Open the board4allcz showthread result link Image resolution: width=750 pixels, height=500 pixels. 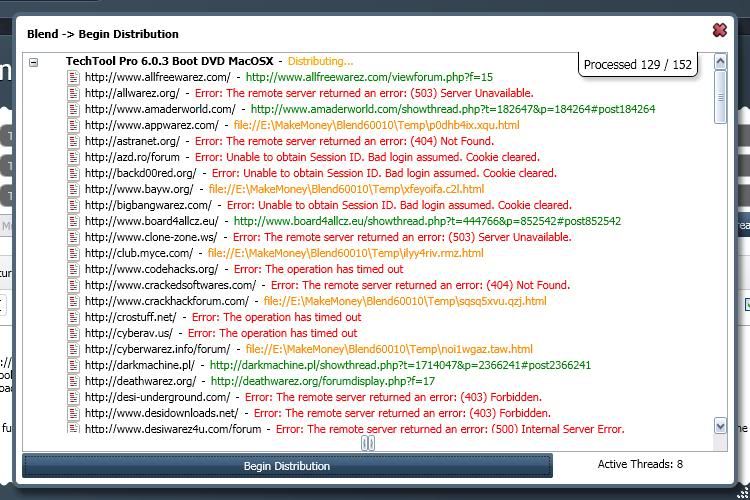pos(427,221)
